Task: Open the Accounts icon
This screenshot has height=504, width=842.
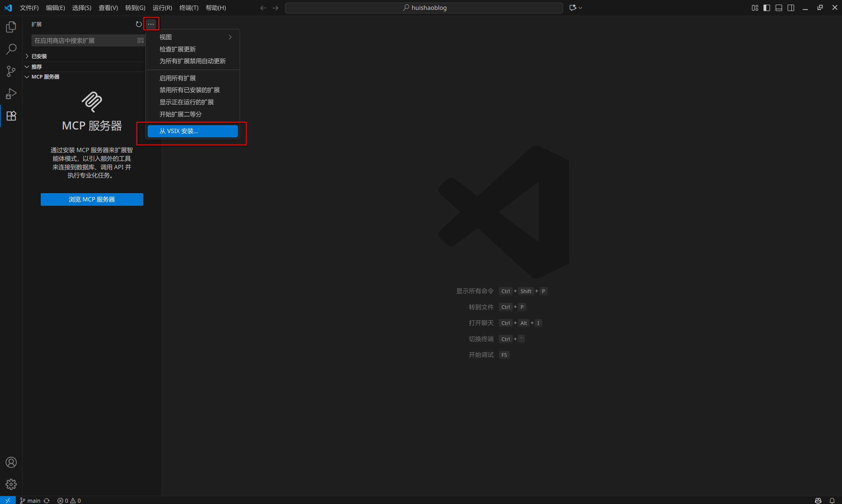Action: (11, 462)
